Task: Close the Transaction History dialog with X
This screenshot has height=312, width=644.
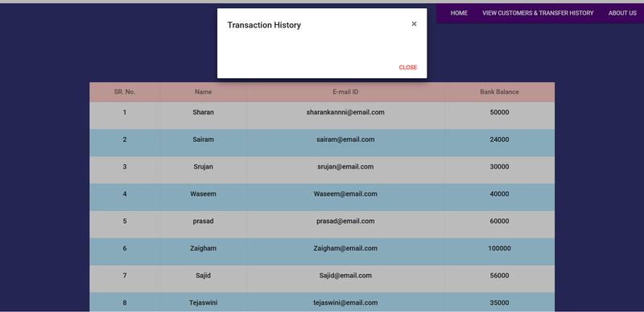Action: click(414, 24)
